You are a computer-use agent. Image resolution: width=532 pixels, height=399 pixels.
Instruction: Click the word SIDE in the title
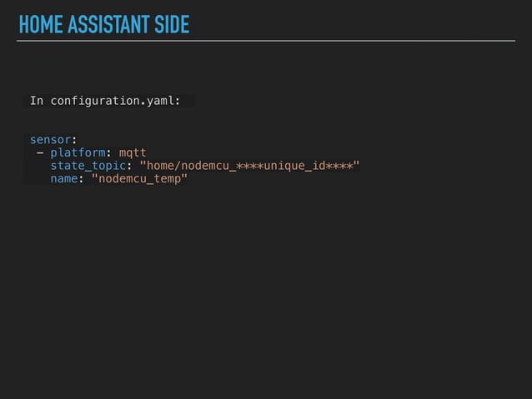pyautogui.click(x=172, y=26)
